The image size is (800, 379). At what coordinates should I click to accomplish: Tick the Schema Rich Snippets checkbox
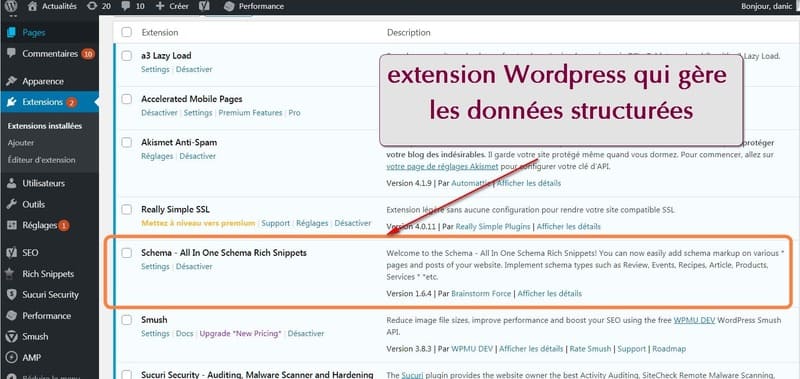pos(127,253)
